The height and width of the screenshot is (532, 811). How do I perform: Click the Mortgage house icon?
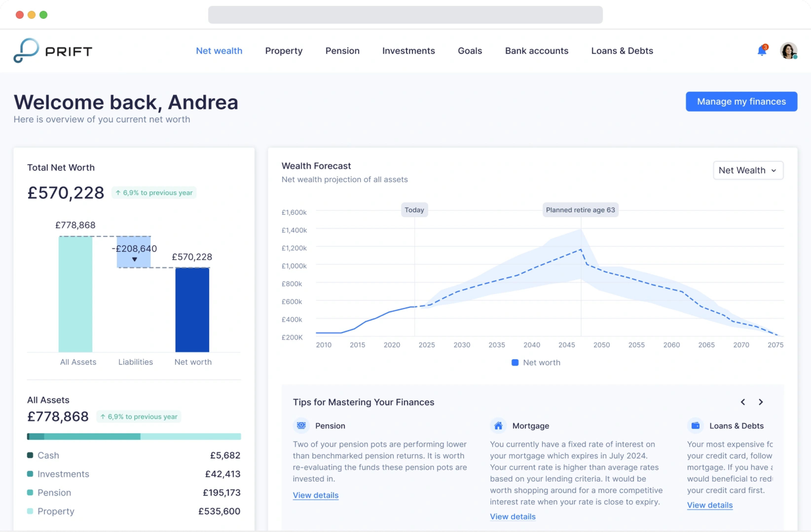pos(498,426)
